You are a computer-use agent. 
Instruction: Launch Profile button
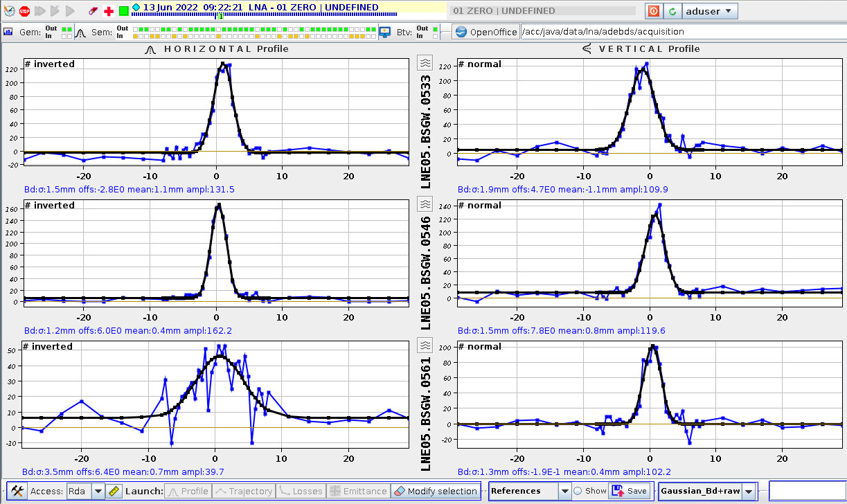[188, 491]
